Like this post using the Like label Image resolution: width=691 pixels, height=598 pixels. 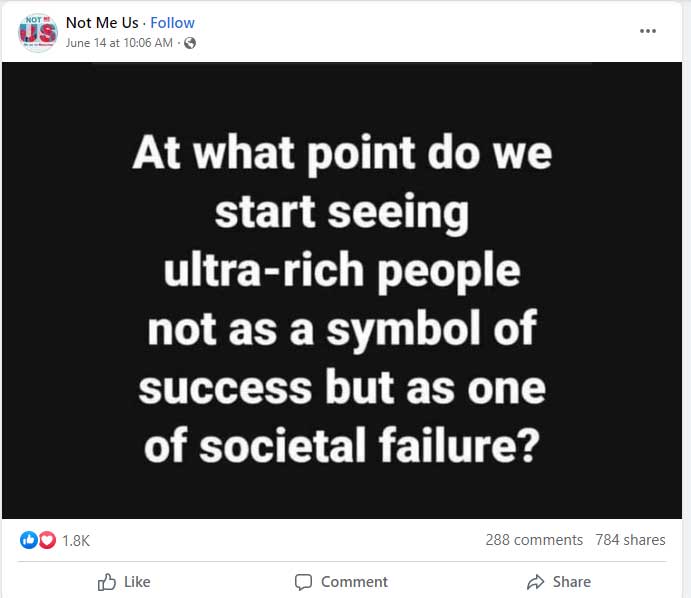click(137, 582)
